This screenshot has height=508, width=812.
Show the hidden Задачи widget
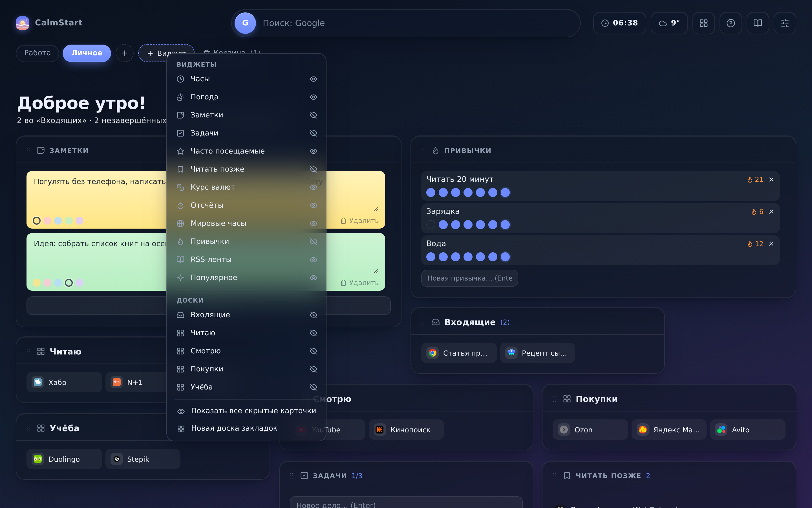click(x=314, y=133)
